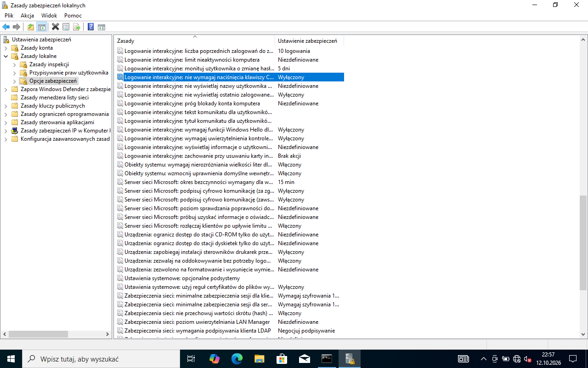Select Zasady menedżera listy sieci
This screenshot has width=588, height=368.
(x=55, y=98)
